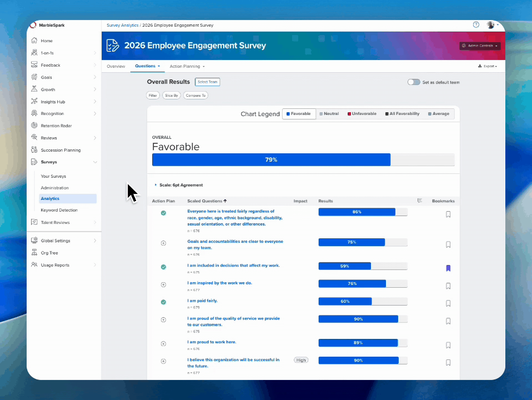Remove bookmark on "included in decisions" question
The image size is (532, 400).
448,268
